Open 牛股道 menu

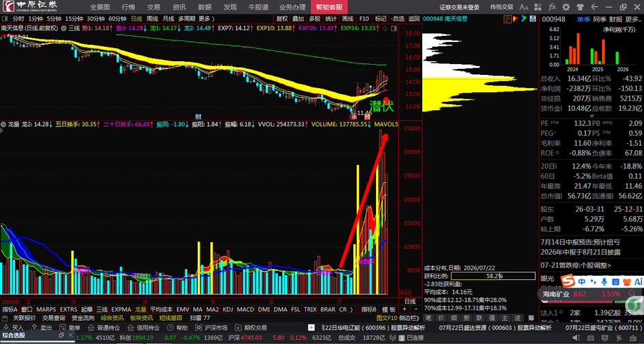(258, 7)
